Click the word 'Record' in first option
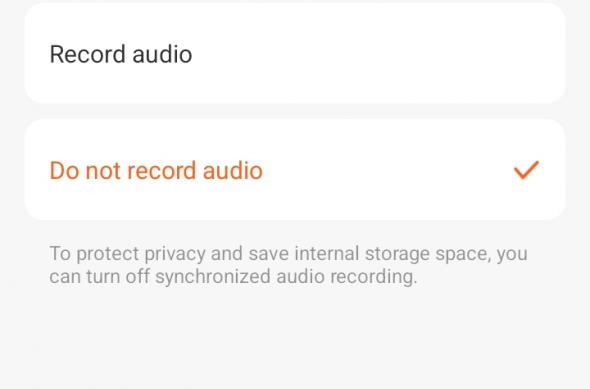Viewport: 590px width, 389px height. point(87,54)
